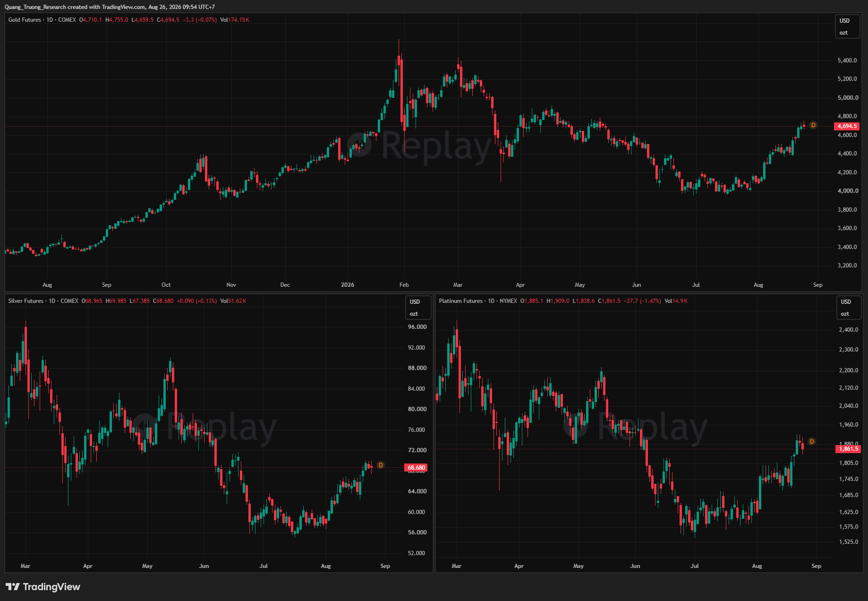Click the 88.000 price label on Silver axis

click(417, 368)
